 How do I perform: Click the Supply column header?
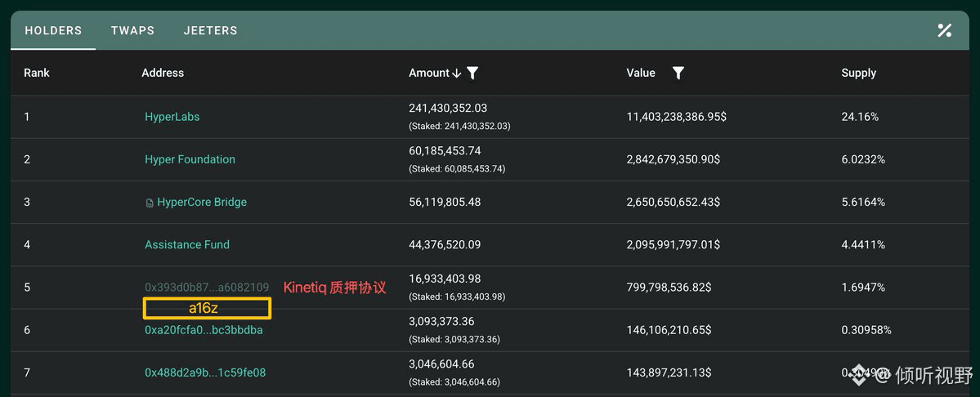(x=859, y=73)
